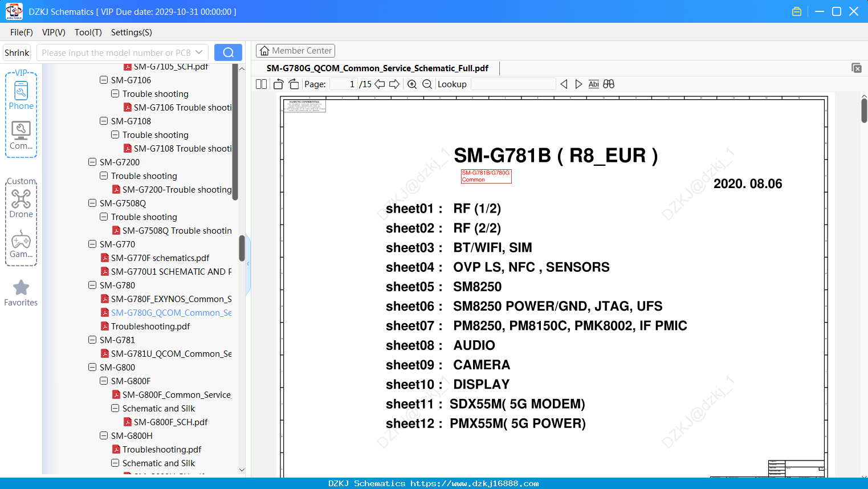Click the model number search input
This screenshot has width=868, height=489.
117,52
